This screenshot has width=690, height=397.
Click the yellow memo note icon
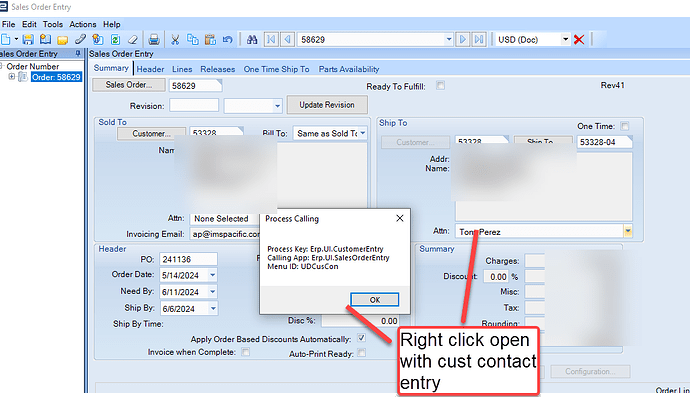pyautogui.click(x=62, y=40)
